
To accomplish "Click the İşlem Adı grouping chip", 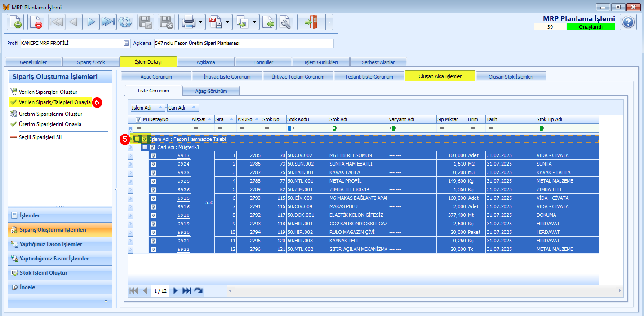I will point(147,108).
